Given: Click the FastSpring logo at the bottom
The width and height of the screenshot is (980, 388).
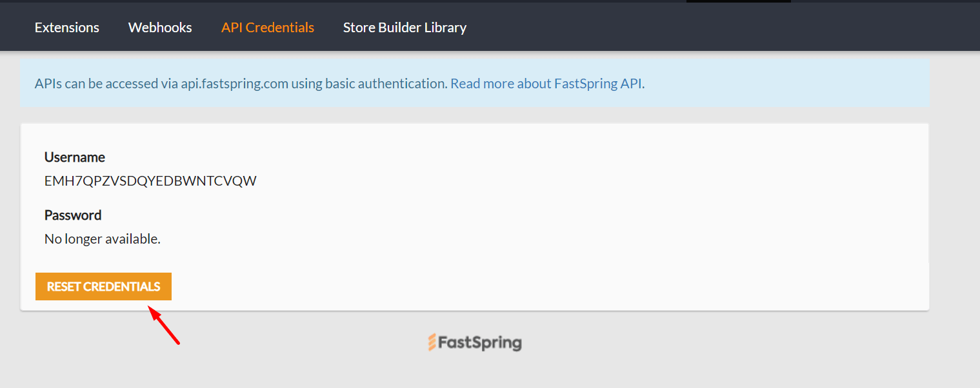Looking at the screenshot, I should 474,342.
